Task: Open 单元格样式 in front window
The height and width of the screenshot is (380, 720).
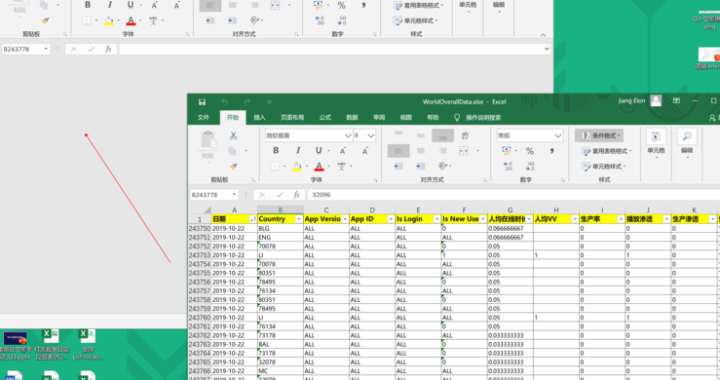Action: 603,166
